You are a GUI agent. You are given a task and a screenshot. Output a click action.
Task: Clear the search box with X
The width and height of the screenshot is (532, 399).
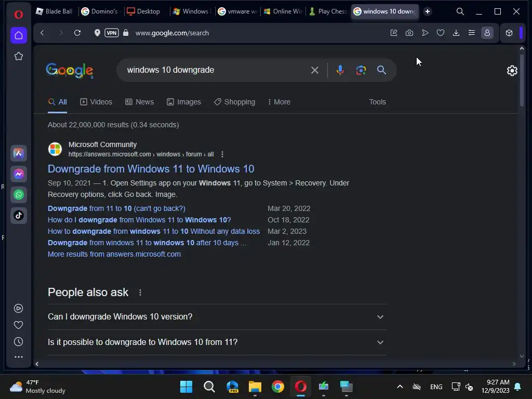click(315, 70)
